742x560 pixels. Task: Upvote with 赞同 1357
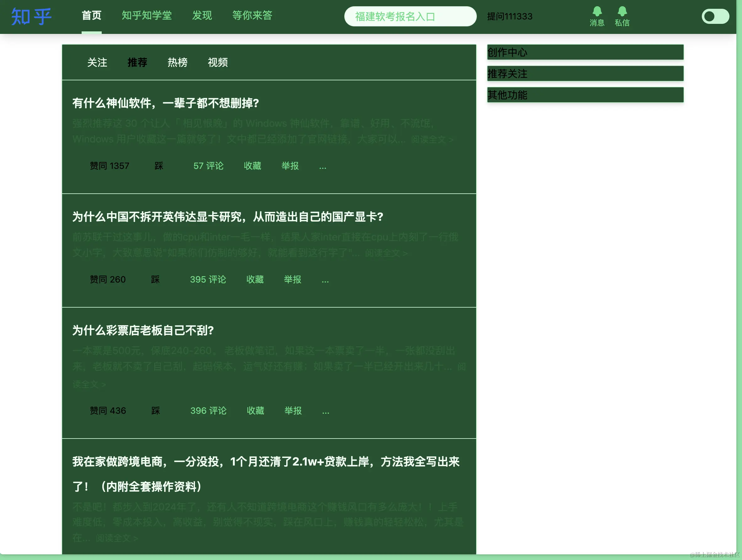pyautogui.click(x=109, y=166)
